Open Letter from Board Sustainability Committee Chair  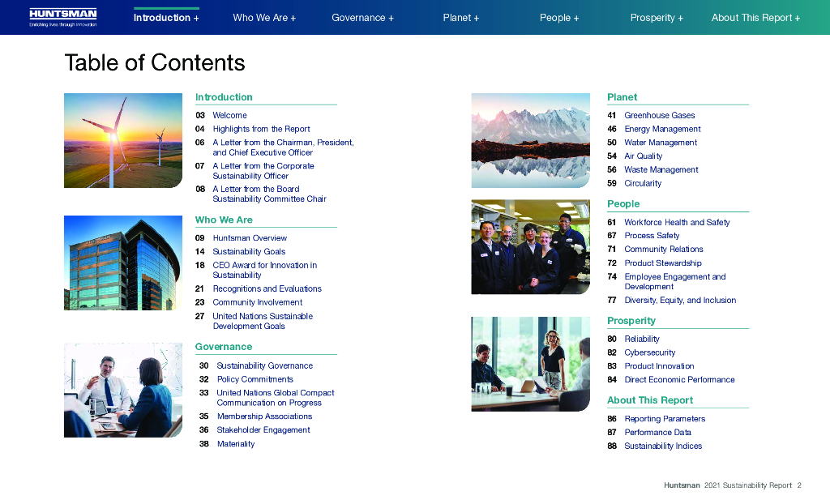tap(269, 194)
